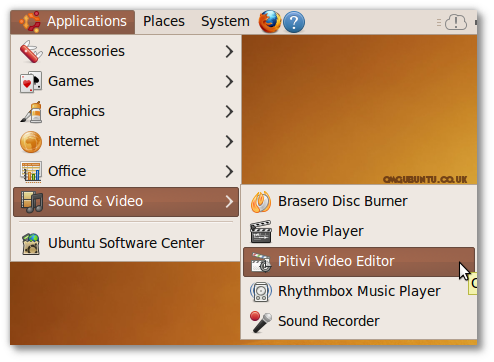Open the Places menu
The height and width of the screenshot is (362, 494).
coord(164,22)
